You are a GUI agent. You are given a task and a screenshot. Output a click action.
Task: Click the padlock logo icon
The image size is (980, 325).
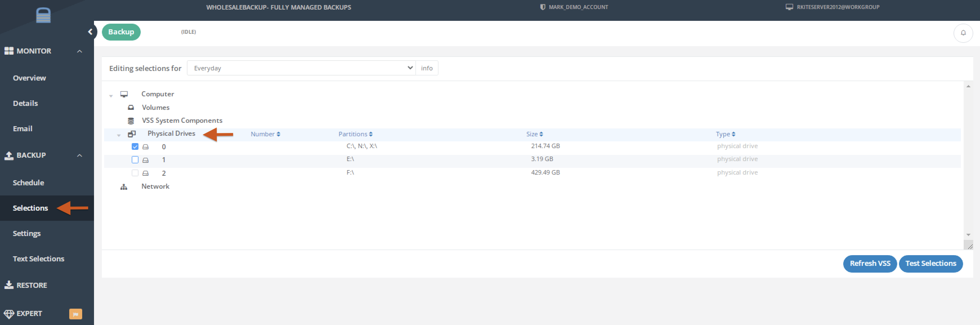coord(43,15)
